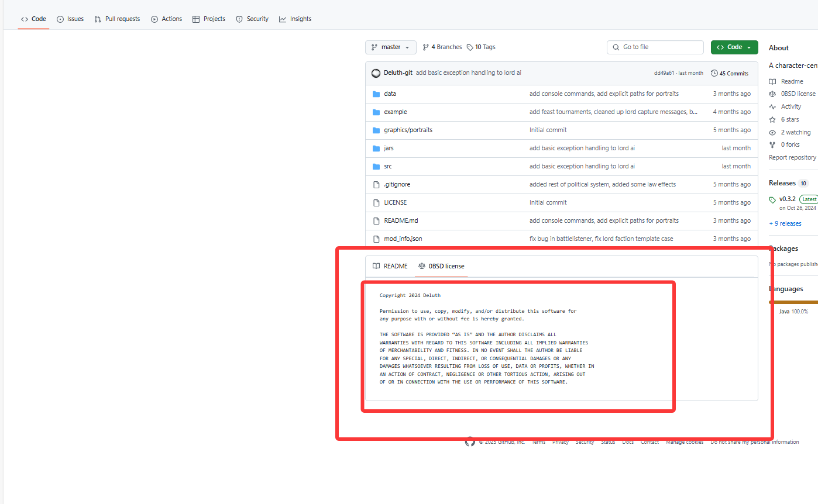Select the 0BSD license tab
This screenshot has width=818, height=504.
click(441, 266)
